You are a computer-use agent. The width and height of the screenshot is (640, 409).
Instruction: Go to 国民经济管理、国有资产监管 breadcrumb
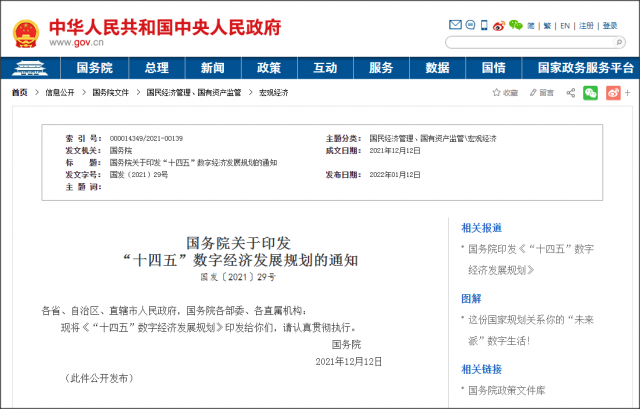click(194, 93)
